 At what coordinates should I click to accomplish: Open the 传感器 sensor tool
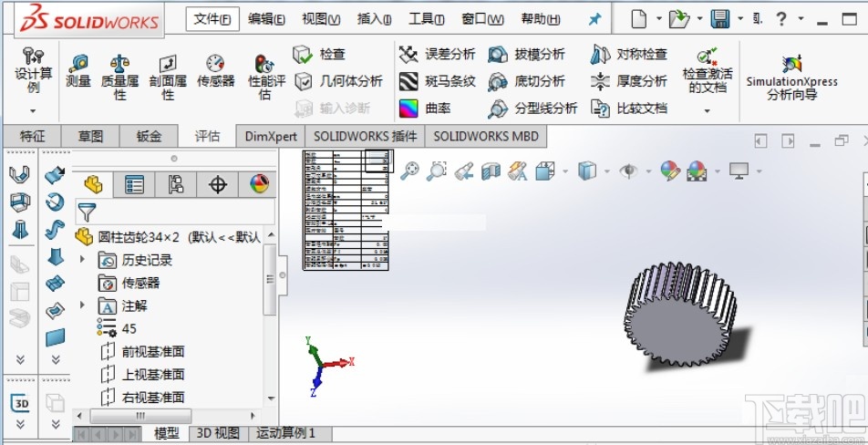click(215, 71)
